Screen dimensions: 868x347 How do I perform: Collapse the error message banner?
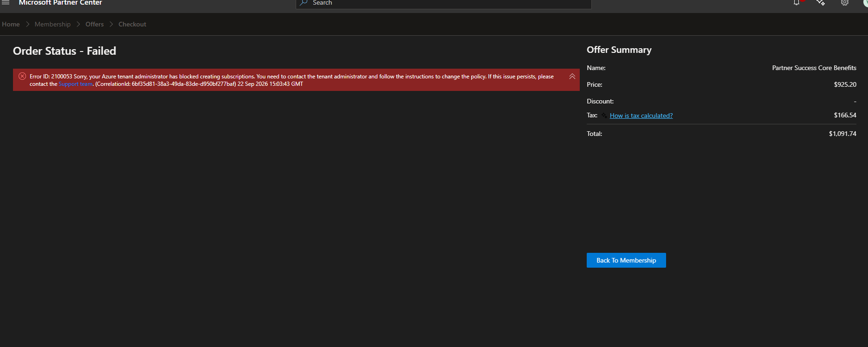[572, 77]
